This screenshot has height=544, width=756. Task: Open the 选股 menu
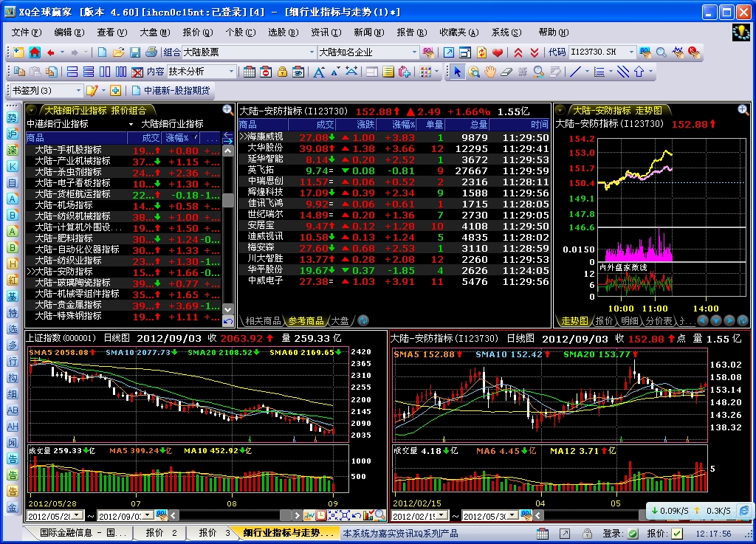[283, 32]
